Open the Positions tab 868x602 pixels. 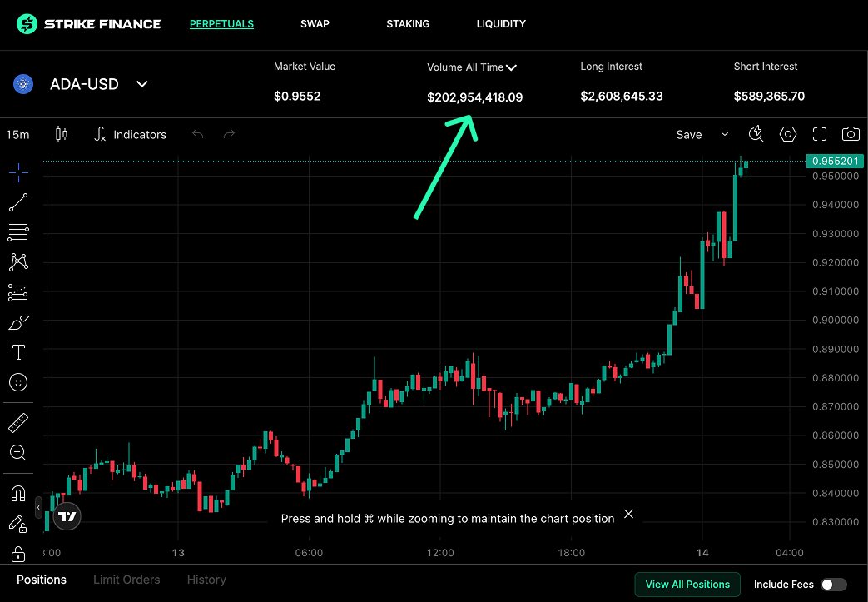click(x=42, y=580)
